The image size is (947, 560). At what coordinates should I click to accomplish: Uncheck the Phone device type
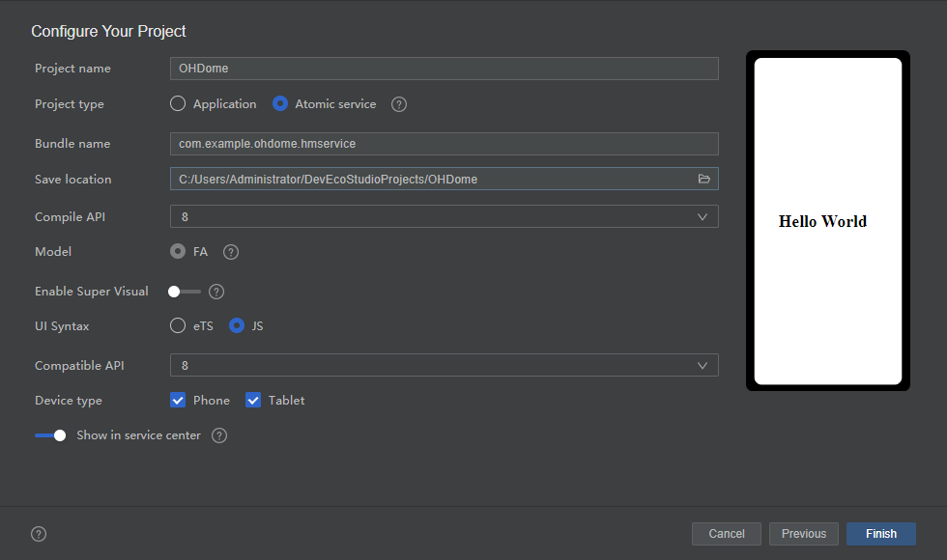pos(178,400)
